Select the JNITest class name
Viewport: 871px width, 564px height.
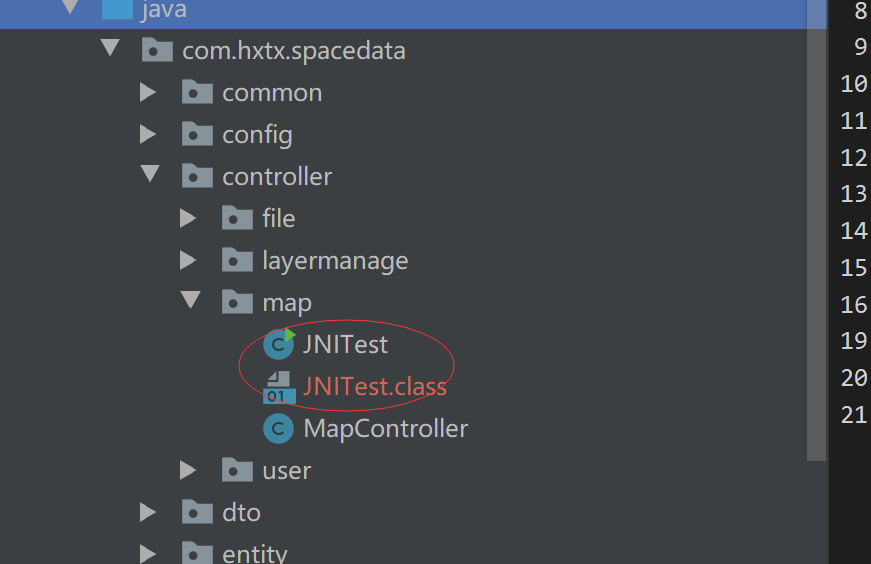pyautogui.click(x=345, y=345)
